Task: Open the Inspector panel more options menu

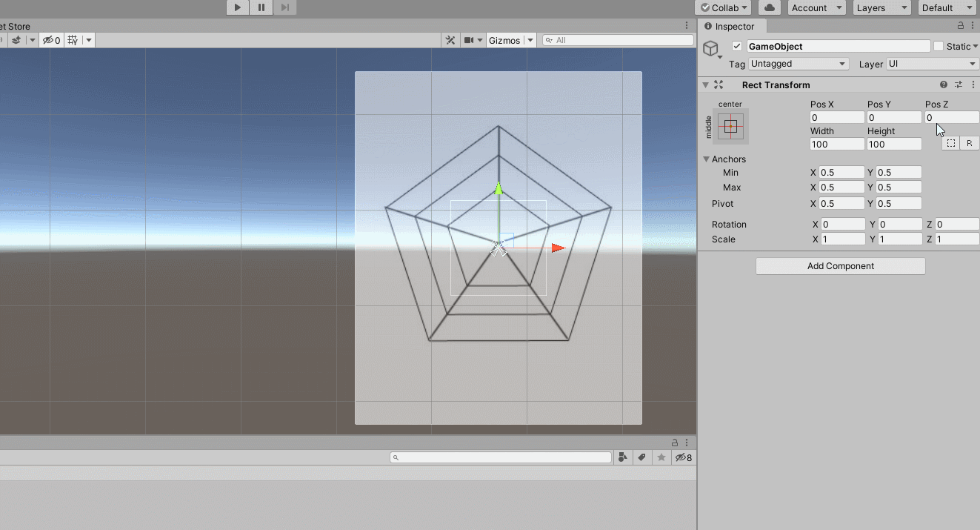Action: point(973,26)
